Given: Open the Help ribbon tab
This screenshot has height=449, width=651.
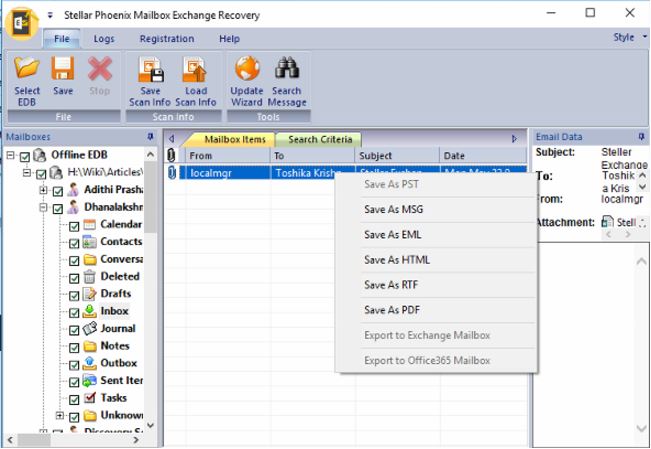Looking at the screenshot, I should pos(229,39).
